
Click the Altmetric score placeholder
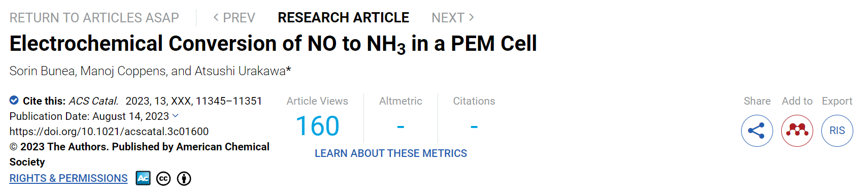pos(400,126)
